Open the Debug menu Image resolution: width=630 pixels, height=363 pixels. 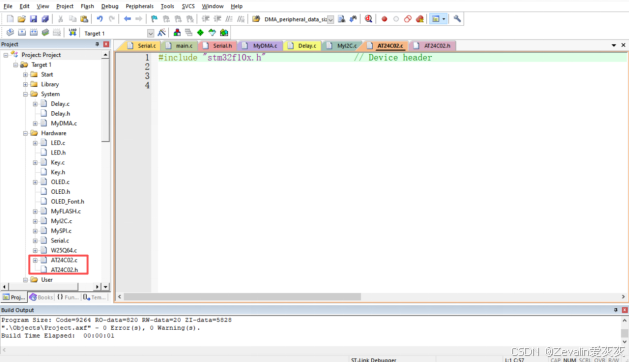coord(110,6)
